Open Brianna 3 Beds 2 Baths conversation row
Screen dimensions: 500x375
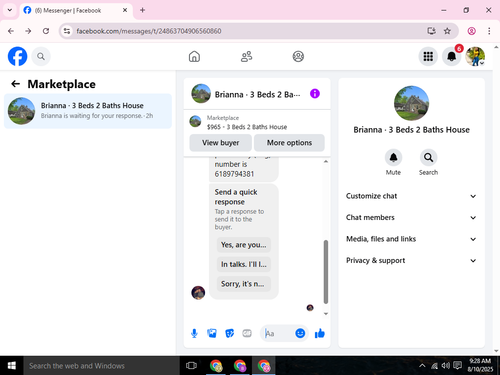pos(88,111)
